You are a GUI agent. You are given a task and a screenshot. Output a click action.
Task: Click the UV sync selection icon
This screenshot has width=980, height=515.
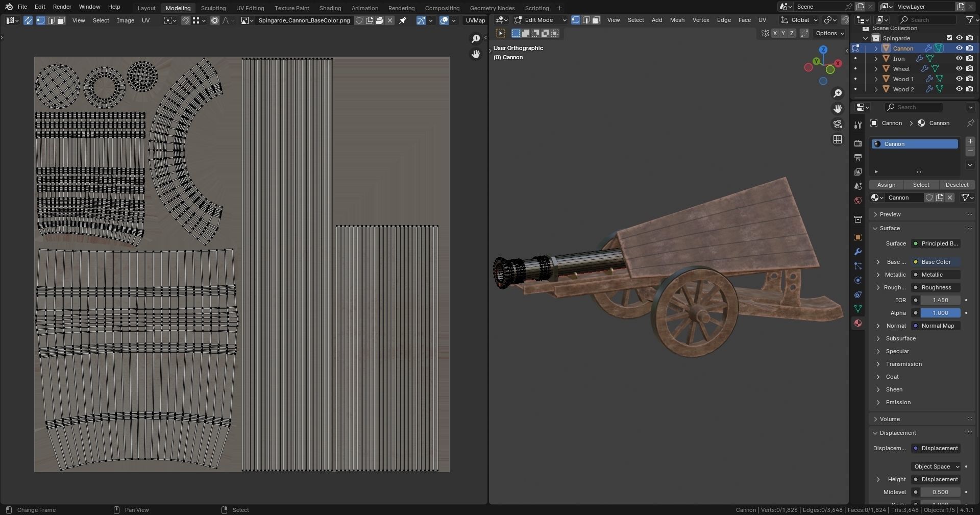tap(28, 20)
